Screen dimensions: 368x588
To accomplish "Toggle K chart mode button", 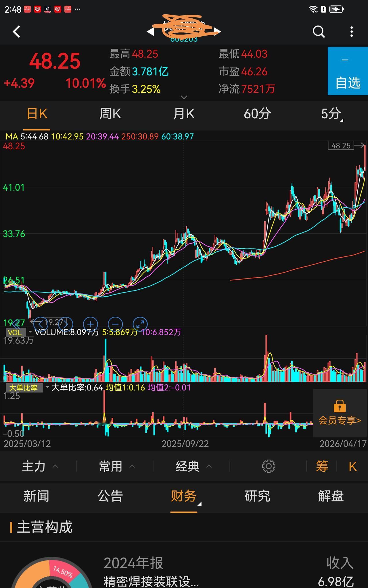I will 353,466.
